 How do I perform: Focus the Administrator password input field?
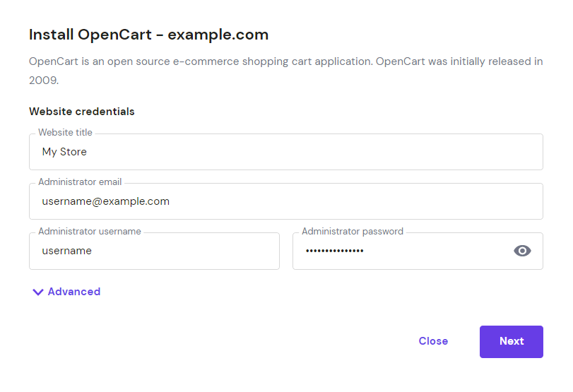coord(418,251)
